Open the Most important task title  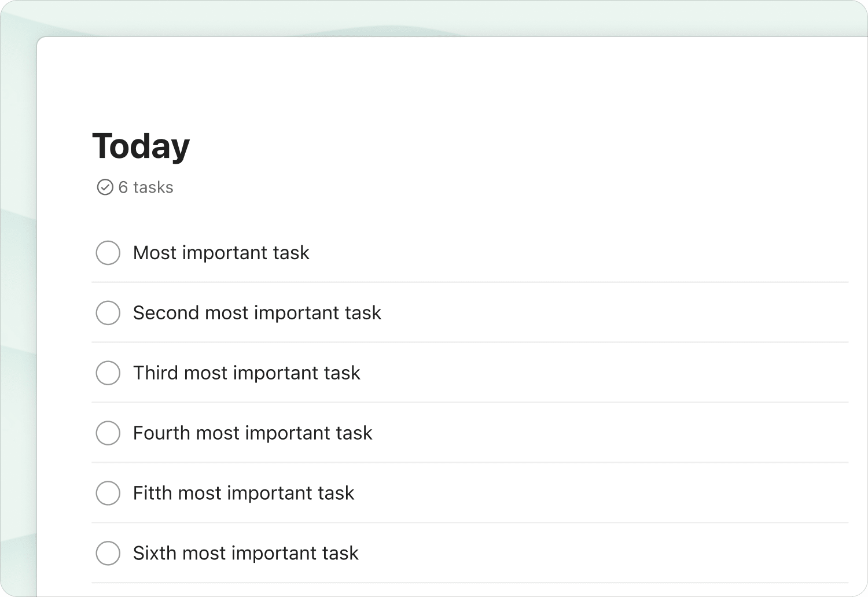pos(221,253)
